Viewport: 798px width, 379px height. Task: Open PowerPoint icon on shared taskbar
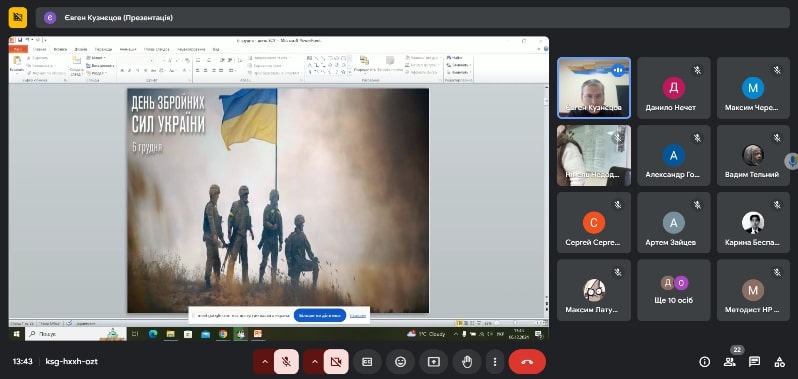pos(258,334)
